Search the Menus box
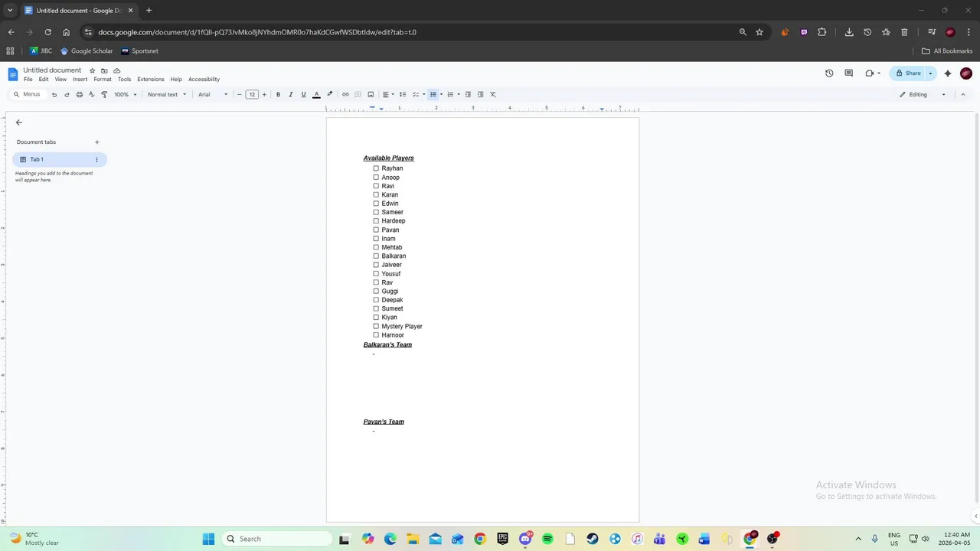Screen dimensions: 980x551 click(27, 95)
